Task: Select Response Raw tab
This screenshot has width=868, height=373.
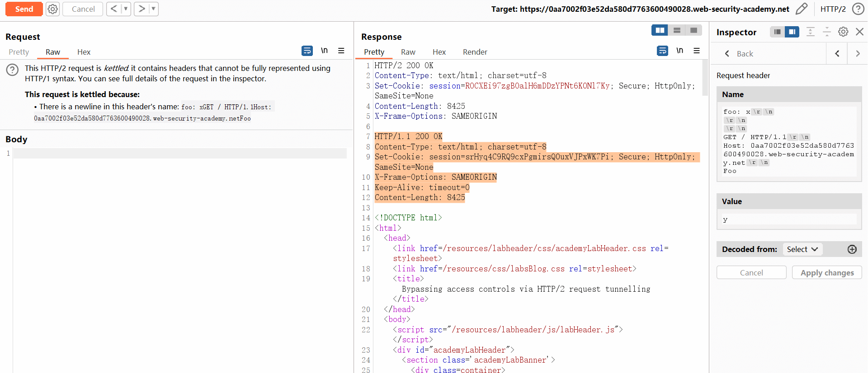Action: [x=408, y=52]
